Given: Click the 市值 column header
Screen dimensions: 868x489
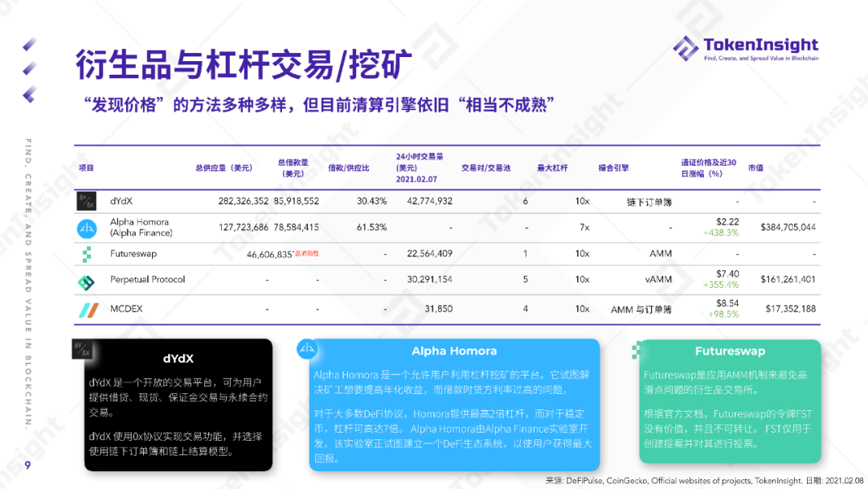Looking at the screenshot, I should coord(755,168).
